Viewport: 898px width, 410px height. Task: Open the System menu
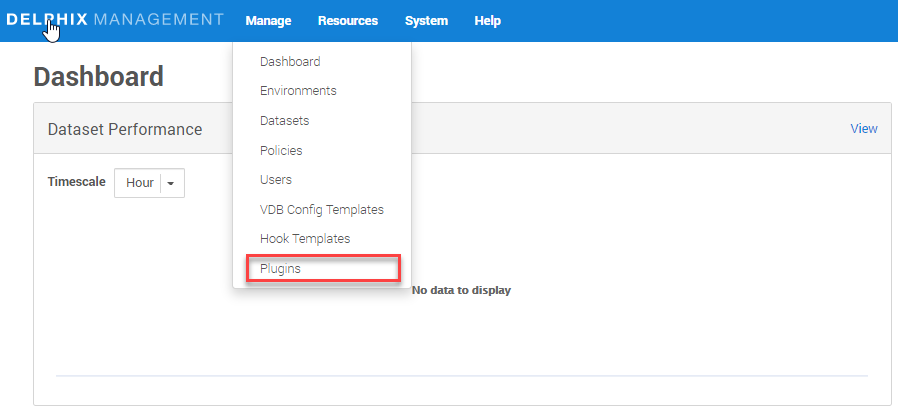coord(426,21)
